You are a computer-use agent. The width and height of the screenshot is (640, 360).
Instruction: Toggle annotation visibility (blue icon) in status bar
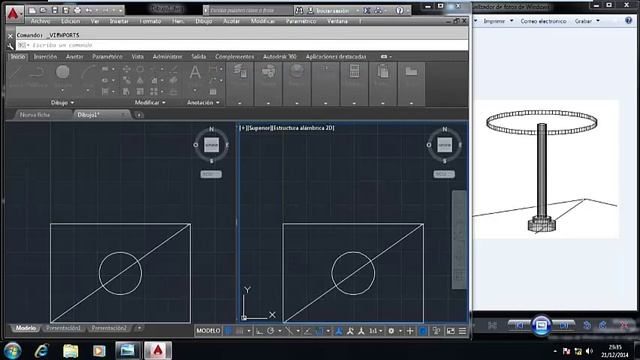coord(339,331)
